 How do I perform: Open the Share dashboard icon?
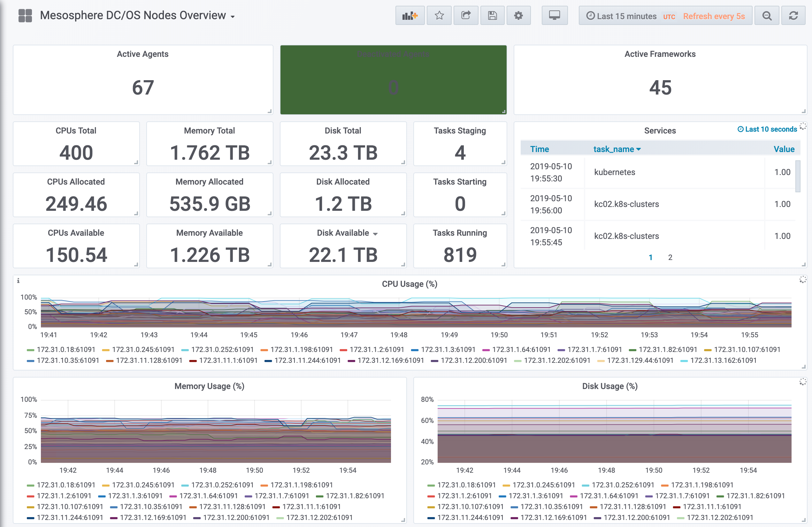pyautogui.click(x=466, y=16)
